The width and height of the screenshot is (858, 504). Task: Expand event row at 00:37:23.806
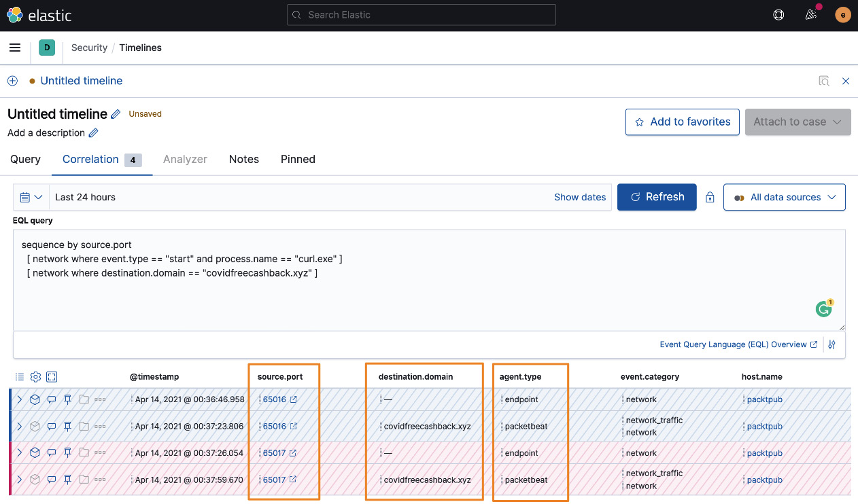tap(19, 426)
